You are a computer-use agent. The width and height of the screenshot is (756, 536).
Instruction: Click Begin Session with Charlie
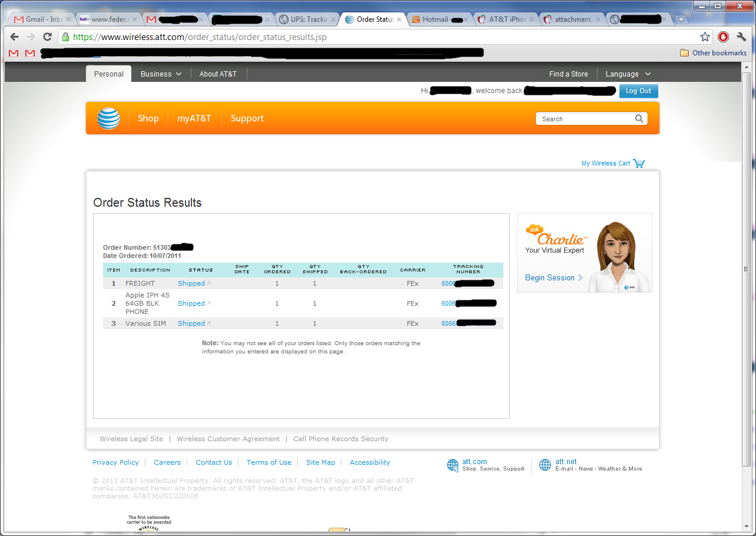pos(550,278)
